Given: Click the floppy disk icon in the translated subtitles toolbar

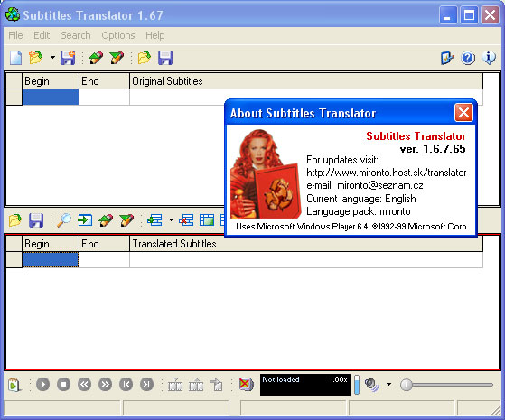Looking at the screenshot, I should point(36,220).
